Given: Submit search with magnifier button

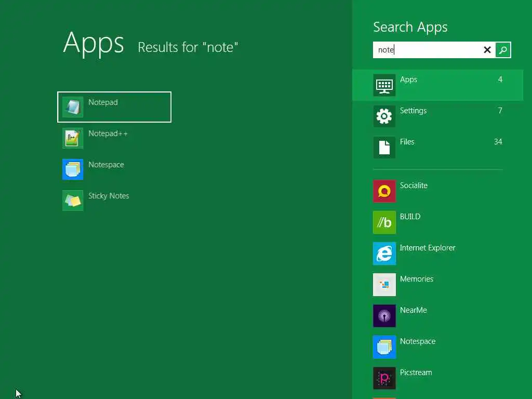Looking at the screenshot, I should tap(503, 50).
